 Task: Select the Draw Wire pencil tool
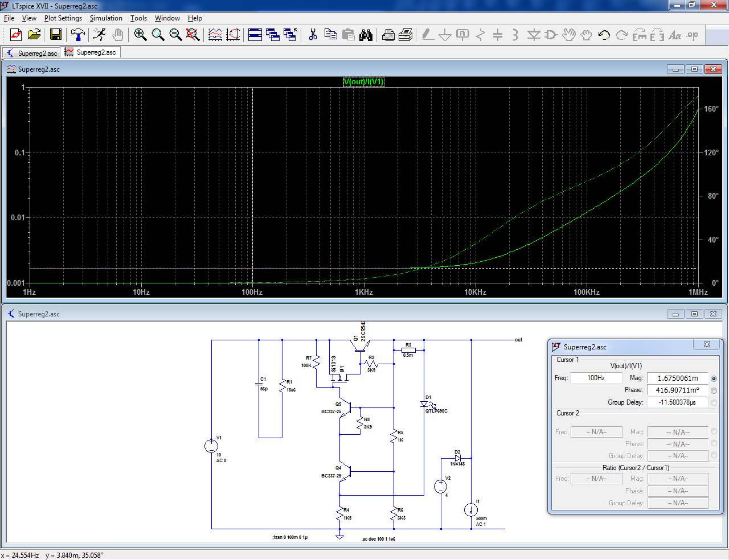click(x=428, y=35)
